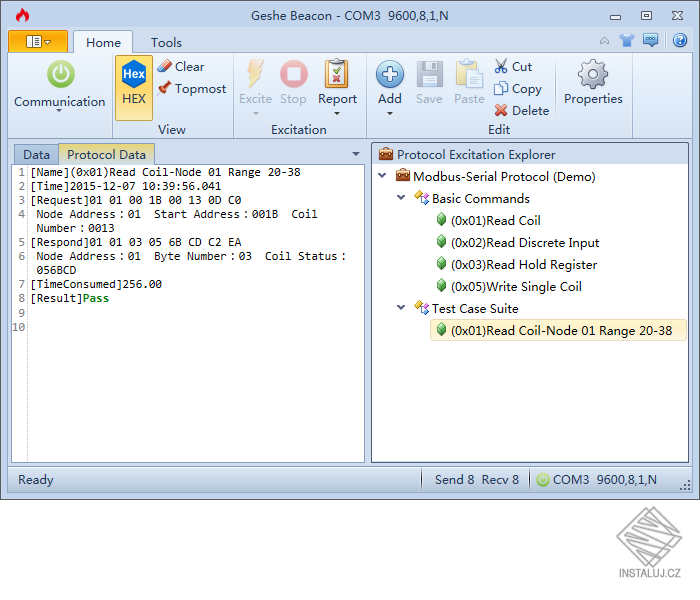This screenshot has height=600, width=700.
Task: Click the Save floppy icon
Action: 429,74
